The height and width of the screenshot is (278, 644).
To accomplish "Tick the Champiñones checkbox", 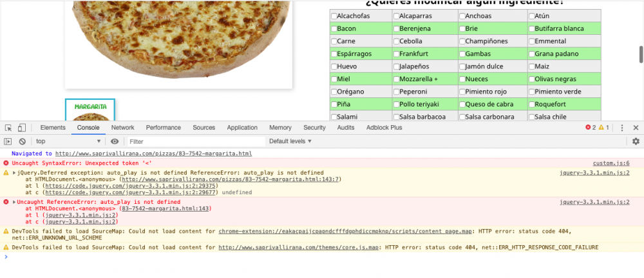I will (x=462, y=41).
